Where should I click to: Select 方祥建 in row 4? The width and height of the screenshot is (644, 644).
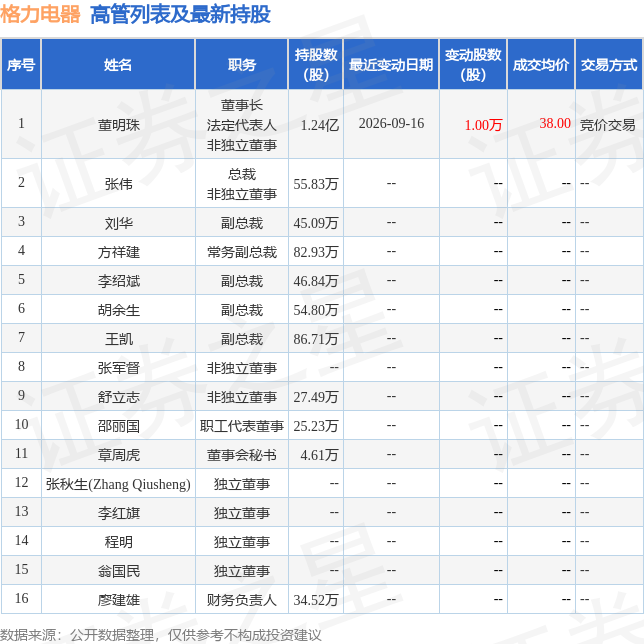tap(119, 252)
